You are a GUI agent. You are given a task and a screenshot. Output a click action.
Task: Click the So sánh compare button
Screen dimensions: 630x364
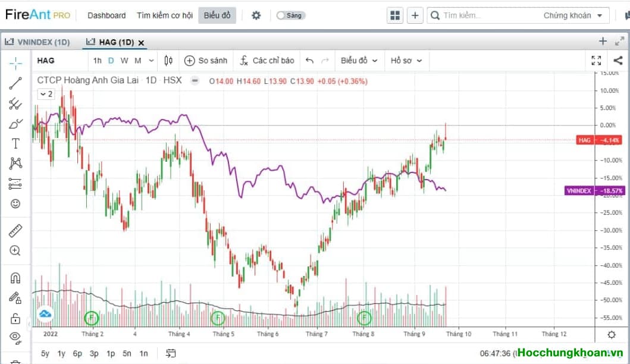[206, 61]
